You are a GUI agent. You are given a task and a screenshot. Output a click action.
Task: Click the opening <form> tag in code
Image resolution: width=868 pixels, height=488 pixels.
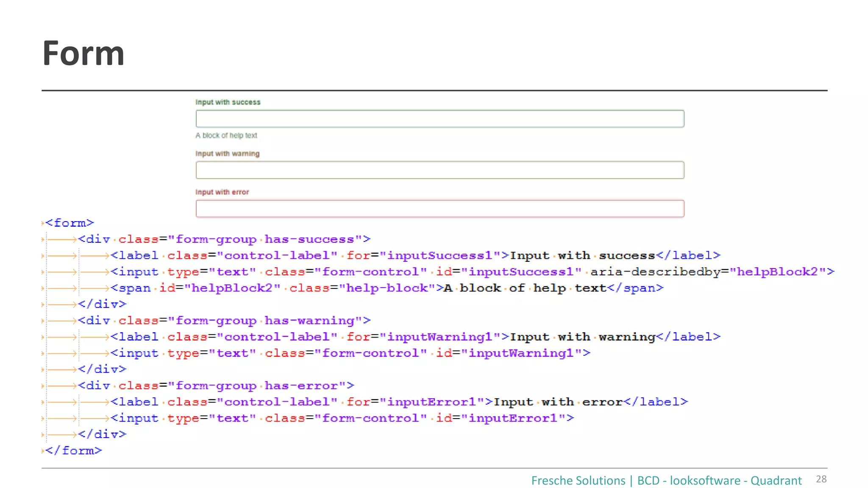pyautogui.click(x=70, y=223)
